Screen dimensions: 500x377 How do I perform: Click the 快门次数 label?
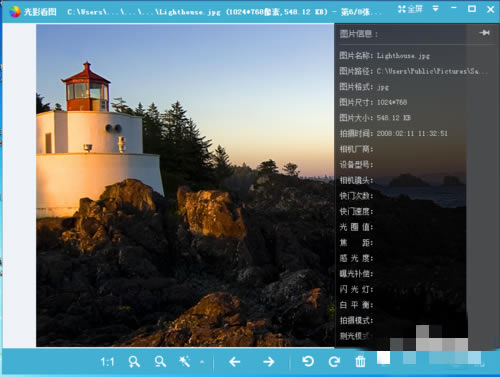pyautogui.click(x=356, y=196)
